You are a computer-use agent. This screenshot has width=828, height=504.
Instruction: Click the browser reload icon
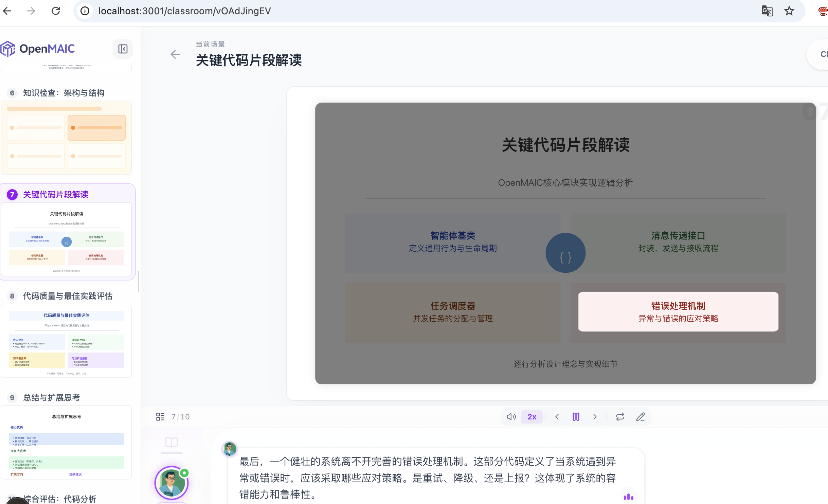56,11
